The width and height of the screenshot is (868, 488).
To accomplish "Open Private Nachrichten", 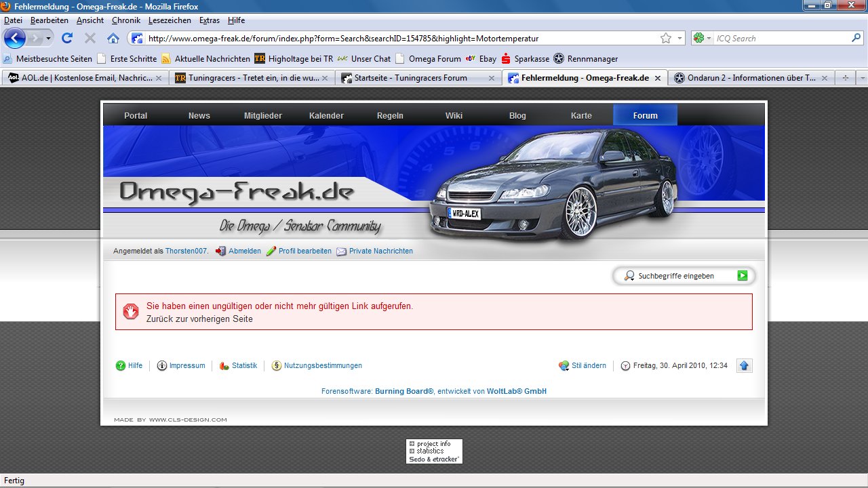I will click(x=380, y=251).
